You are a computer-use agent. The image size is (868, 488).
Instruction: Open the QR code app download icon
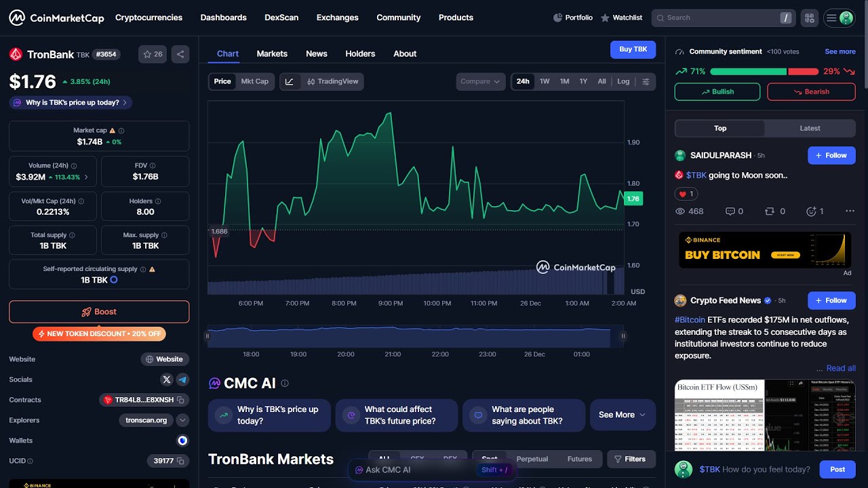809,18
